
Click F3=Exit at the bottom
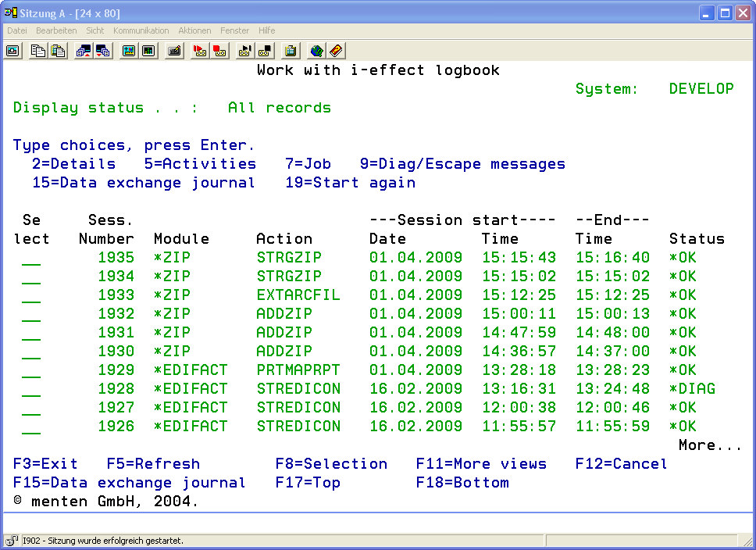[45, 464]
